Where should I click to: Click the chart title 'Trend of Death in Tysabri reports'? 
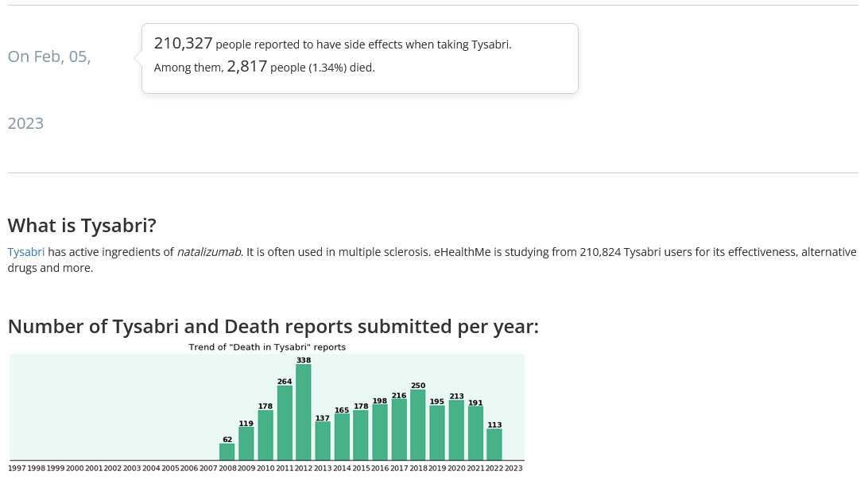267,347
